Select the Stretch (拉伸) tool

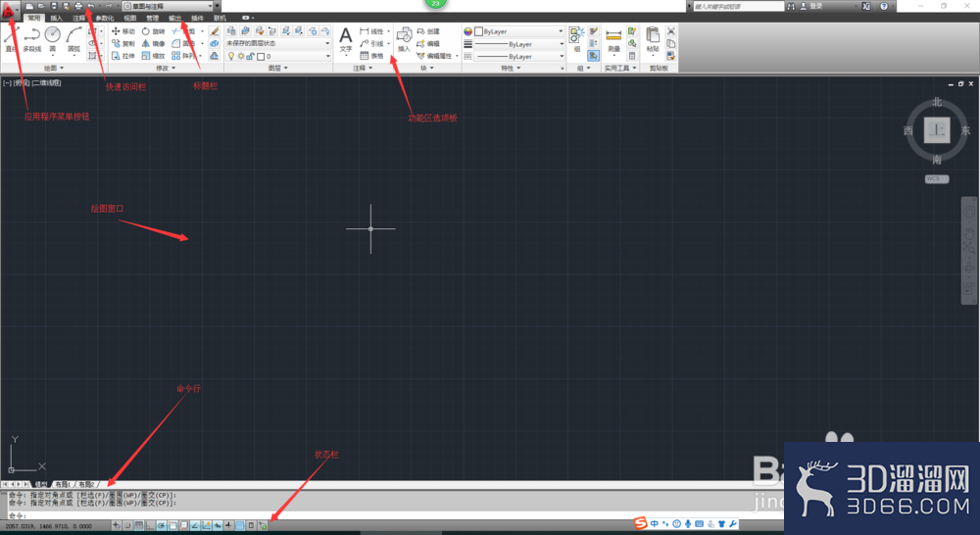pos(123,56)
